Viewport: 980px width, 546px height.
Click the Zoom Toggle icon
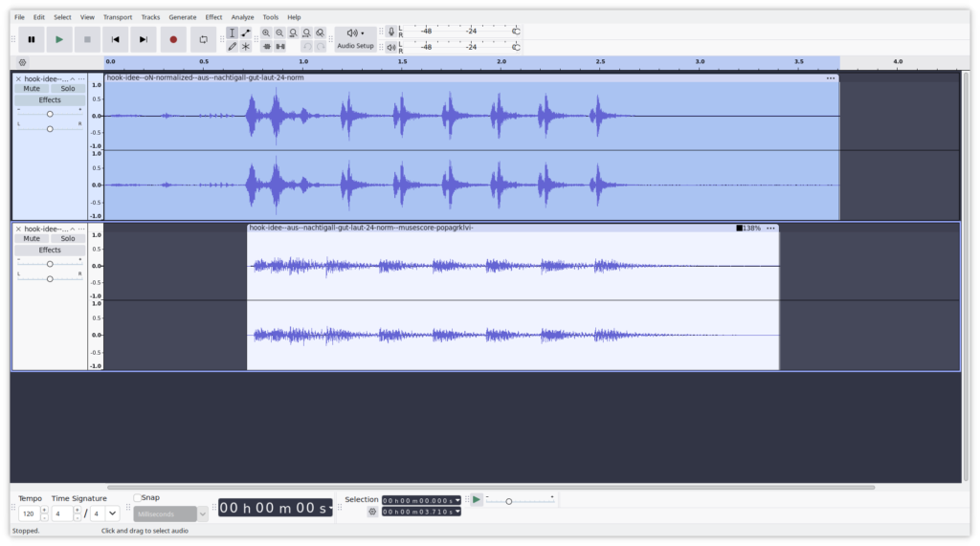pos(320,33)
